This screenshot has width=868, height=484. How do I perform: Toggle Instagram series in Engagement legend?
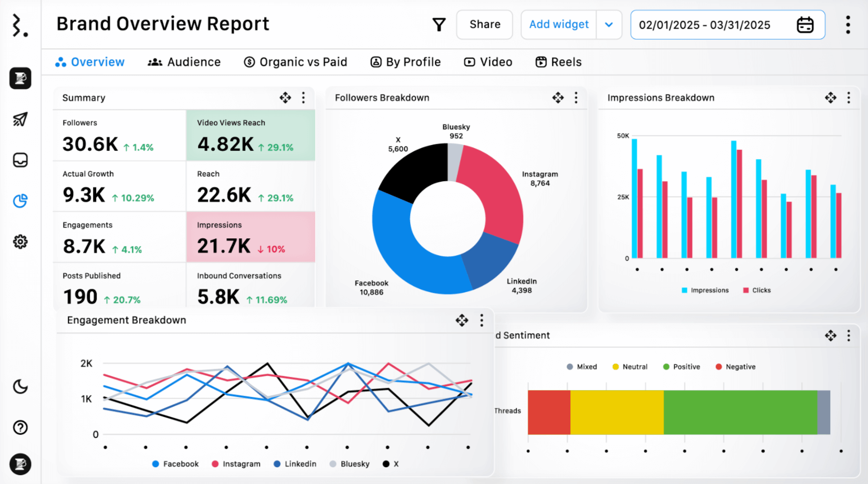tap(236, 464)
